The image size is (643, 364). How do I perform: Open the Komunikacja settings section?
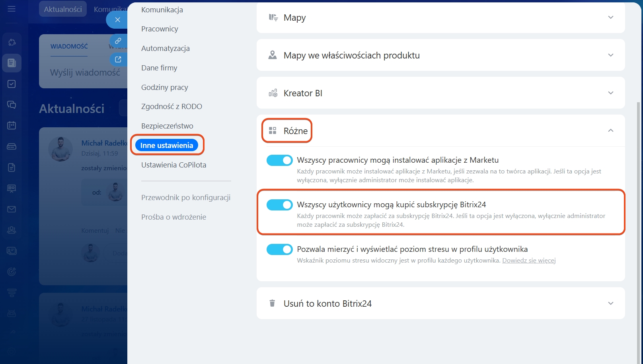[x=162, y=10]
